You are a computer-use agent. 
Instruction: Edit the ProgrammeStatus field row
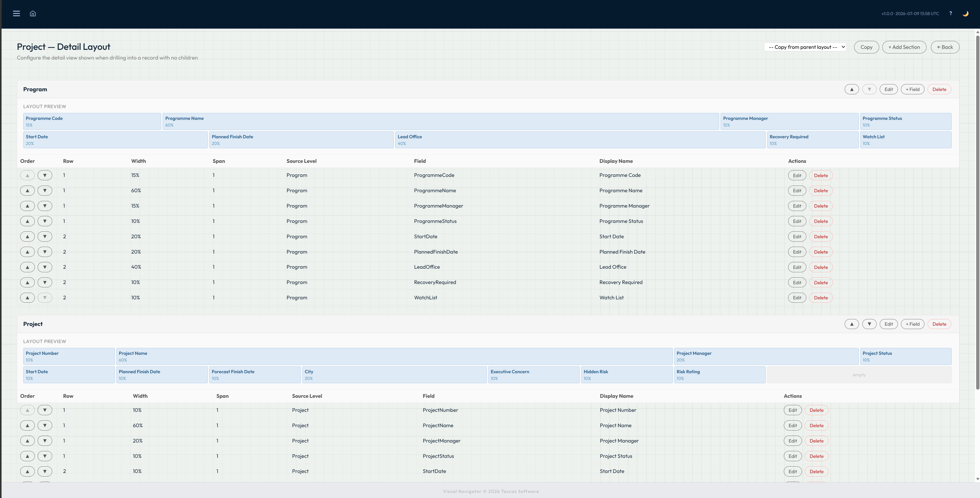tap(797, 221)
